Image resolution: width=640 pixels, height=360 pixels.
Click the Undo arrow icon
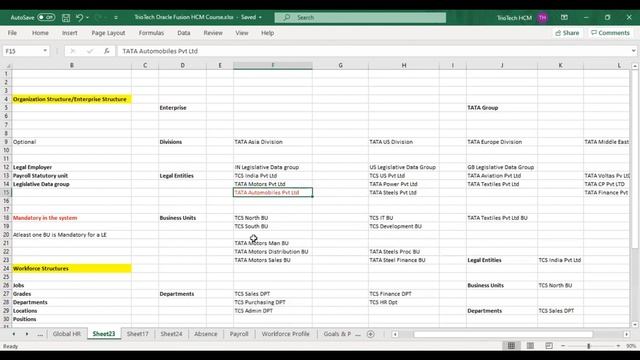(x=80, y=18)
